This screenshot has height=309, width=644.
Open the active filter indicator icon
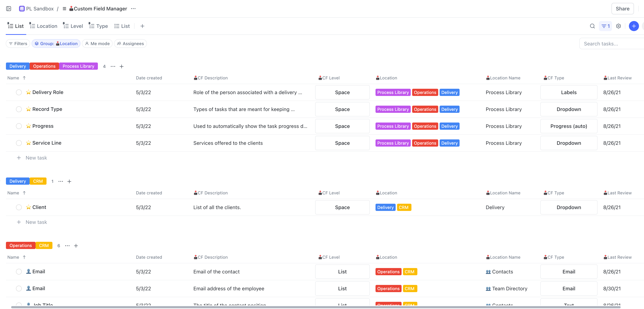[x=606, y=26]
